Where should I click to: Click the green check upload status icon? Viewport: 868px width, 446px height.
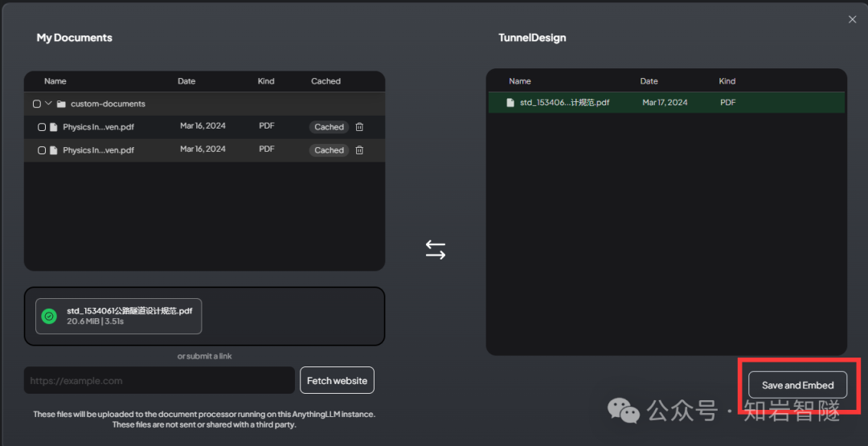[x=49, y=316]
